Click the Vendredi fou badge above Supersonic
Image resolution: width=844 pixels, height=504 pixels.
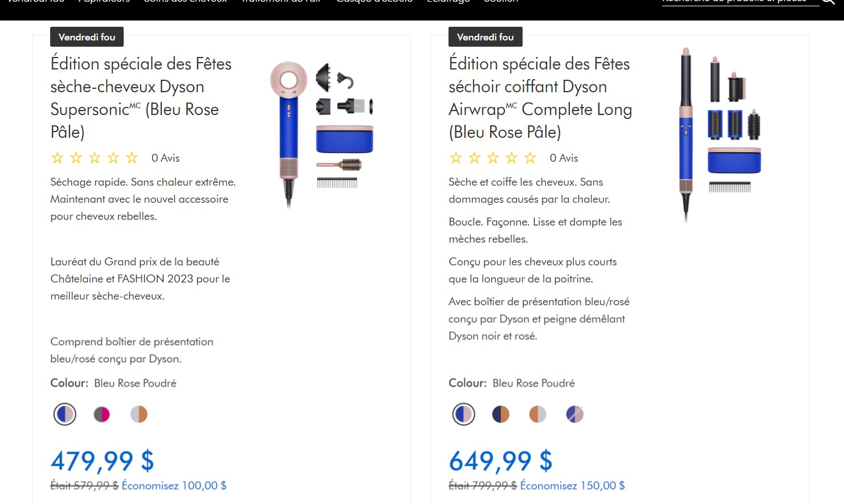[87, 37]
